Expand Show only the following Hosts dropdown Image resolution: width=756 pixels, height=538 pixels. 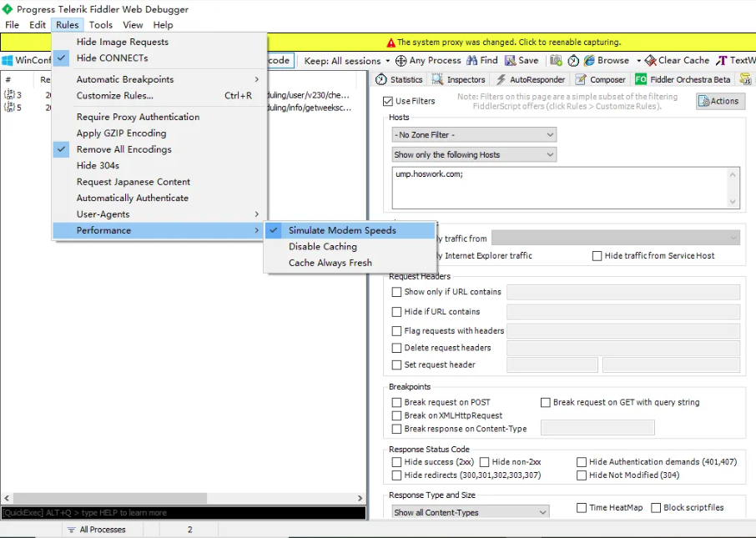pyautogui.click(x=474, y=154)
